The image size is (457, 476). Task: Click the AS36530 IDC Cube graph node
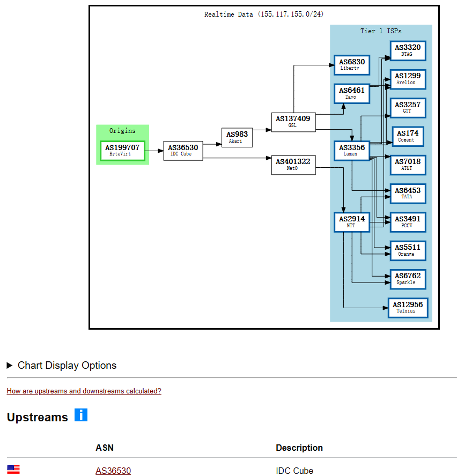click(183, 151)
